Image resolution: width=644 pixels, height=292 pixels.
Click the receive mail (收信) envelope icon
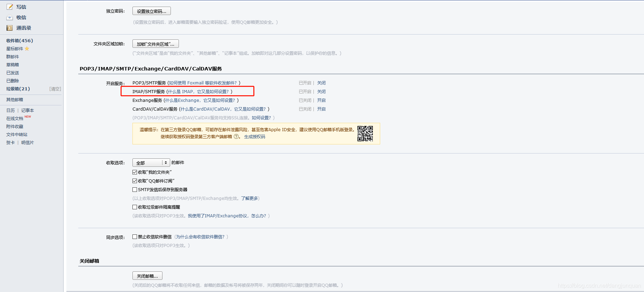tap(10, 17)
